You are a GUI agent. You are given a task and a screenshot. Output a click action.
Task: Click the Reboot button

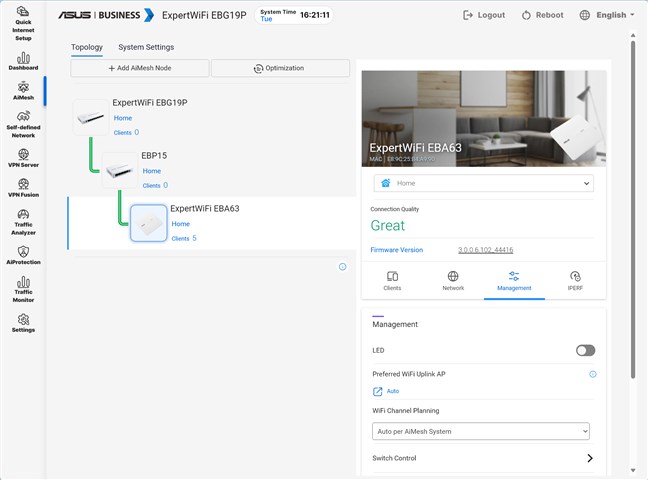click(542, 15)
